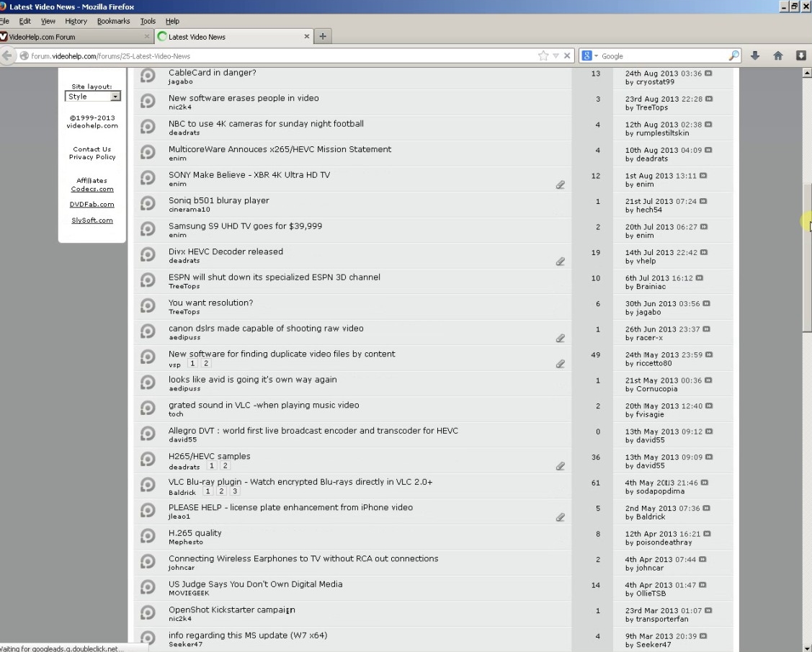This screenshot has width=812, height=652.
Task: Open the History menu
Action: 76,21
